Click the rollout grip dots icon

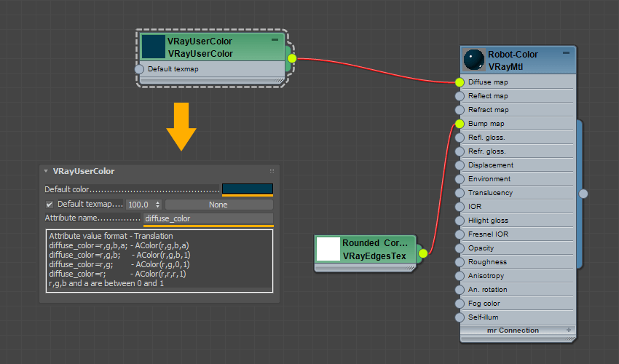click(x=272, y=171)
